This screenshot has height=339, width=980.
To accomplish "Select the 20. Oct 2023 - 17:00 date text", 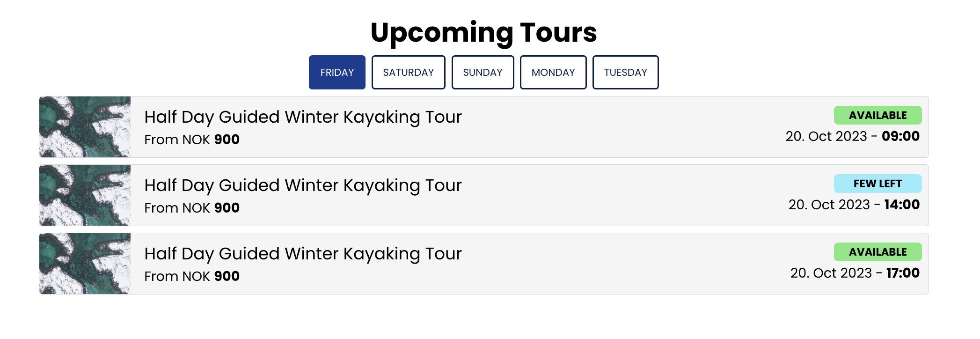I will [855, 273].
